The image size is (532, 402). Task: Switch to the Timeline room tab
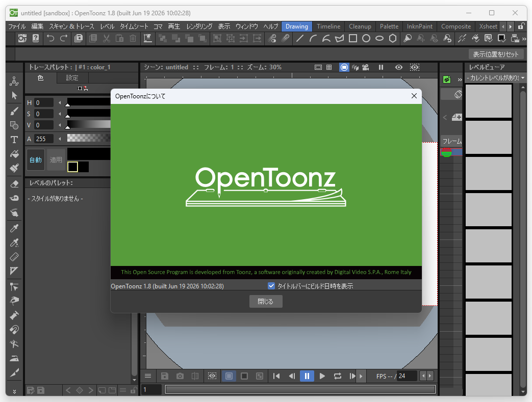tap(328, 26)
